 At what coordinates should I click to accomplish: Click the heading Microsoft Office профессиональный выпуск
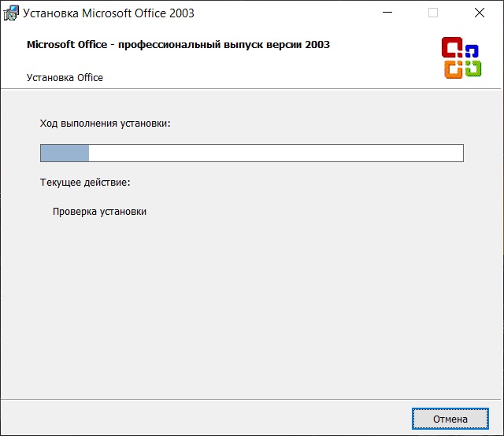point(178,44)
